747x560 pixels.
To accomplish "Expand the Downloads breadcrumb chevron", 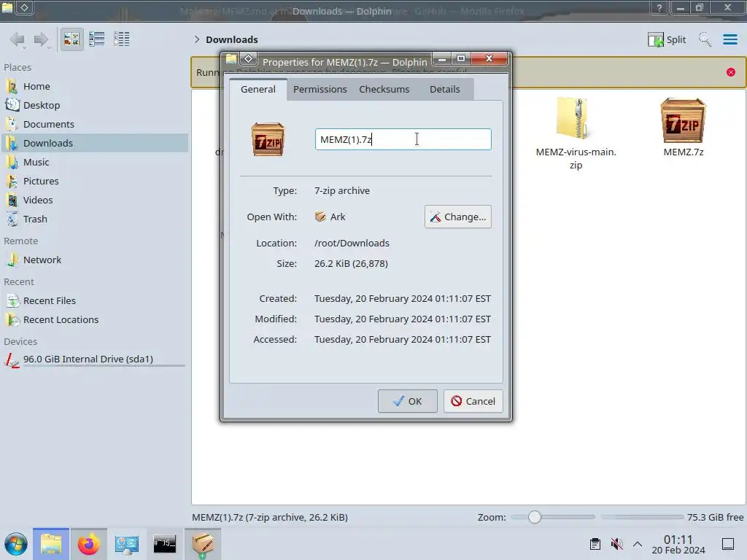I will coord(197,39).
